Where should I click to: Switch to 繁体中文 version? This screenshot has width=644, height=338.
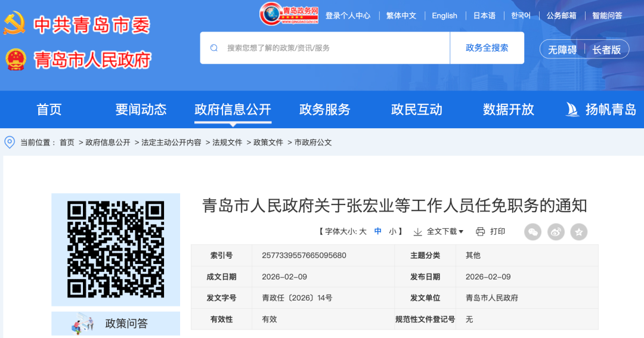(401, 15)
